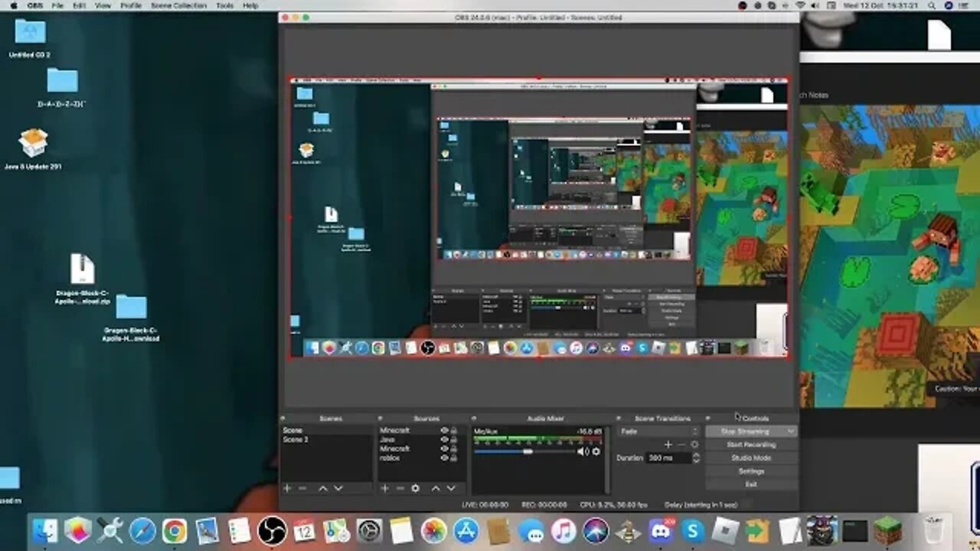
Task: Remove source with Sources panel minus icon
Action: pyautogui.click(x=400, y=488)
